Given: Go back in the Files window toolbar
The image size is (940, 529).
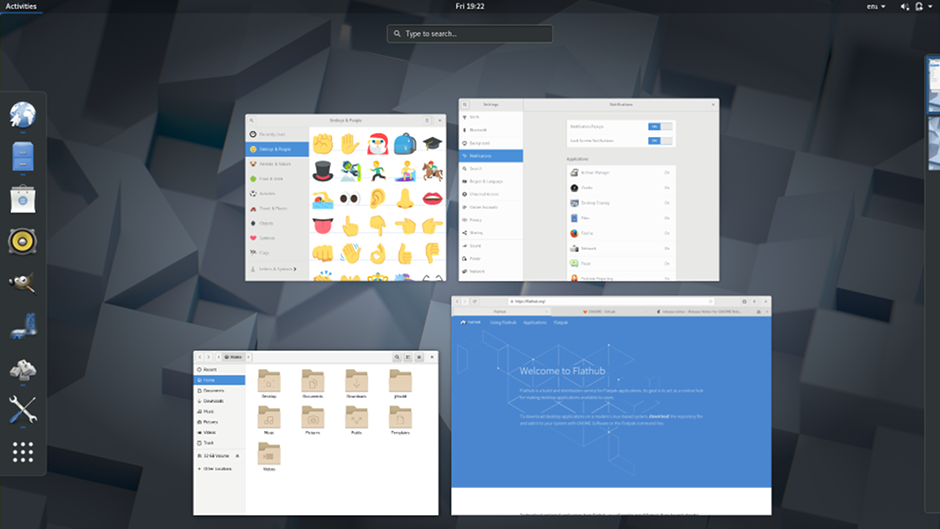Looking at the screenshot, I should pos(200,357).
